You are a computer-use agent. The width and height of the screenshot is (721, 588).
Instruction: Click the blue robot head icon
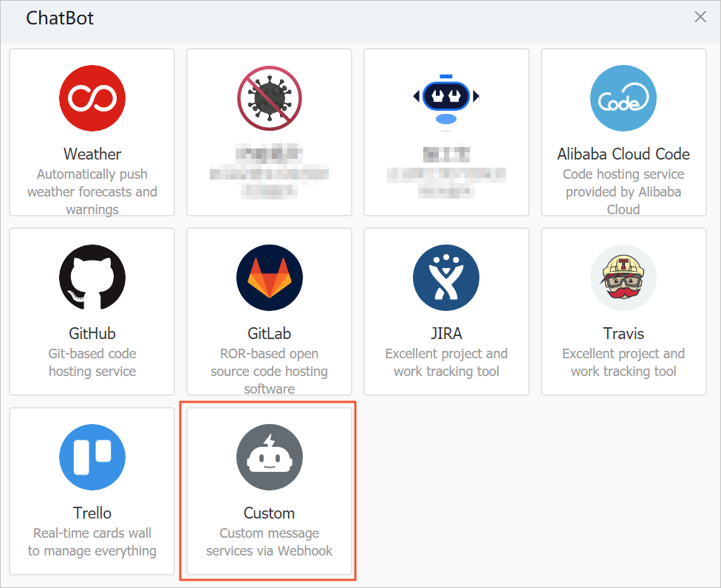(x=446, y=98)
